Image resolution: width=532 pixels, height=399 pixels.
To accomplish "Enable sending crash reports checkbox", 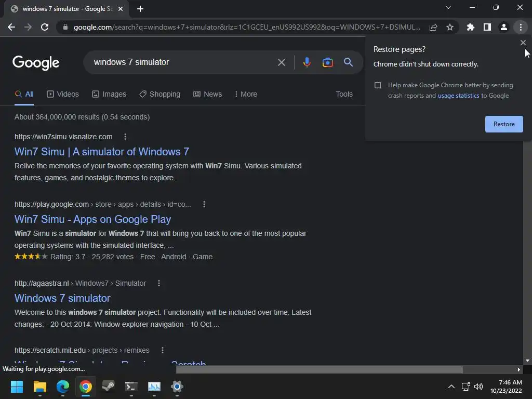I will (x=378, y=85).
